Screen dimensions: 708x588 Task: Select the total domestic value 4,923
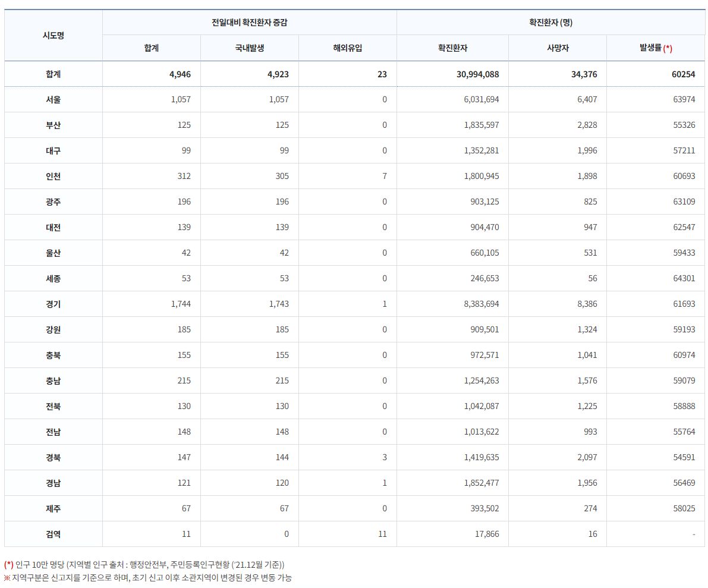(x=278, y=74)
